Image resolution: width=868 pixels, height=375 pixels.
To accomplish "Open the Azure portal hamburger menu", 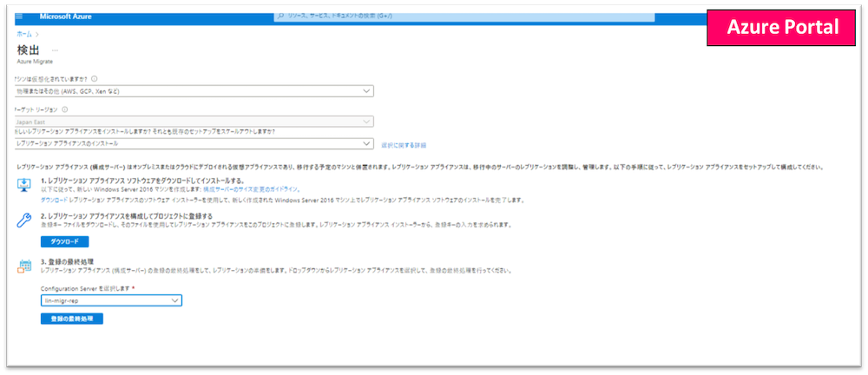I will click(x=19, y=16).
